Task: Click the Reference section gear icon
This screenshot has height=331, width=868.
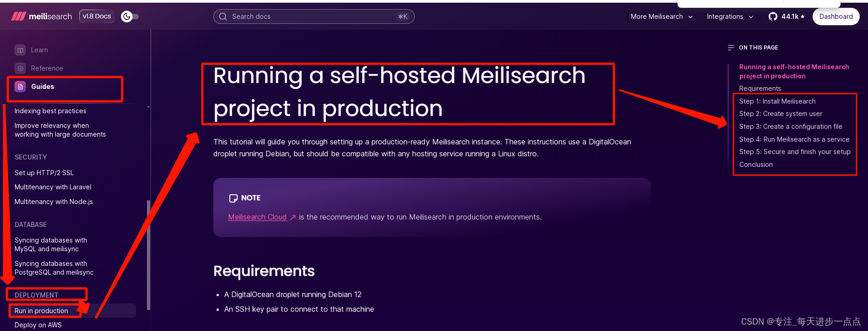Action: (20, 68)
